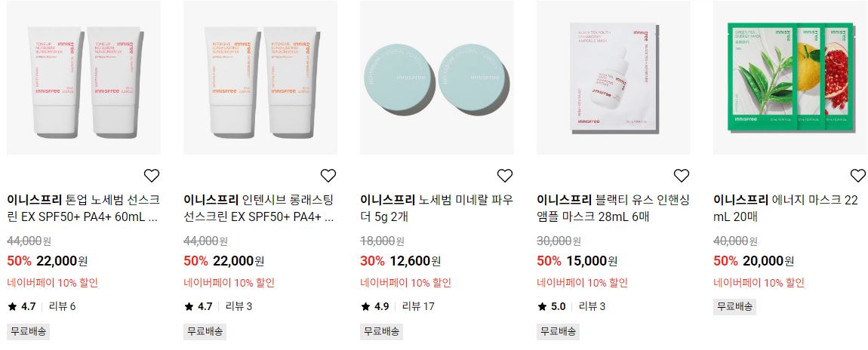Click the 5.0 star rating on ampoule mask
The width and height of the screenshot is (868, 350).
(x=551, y=306)
